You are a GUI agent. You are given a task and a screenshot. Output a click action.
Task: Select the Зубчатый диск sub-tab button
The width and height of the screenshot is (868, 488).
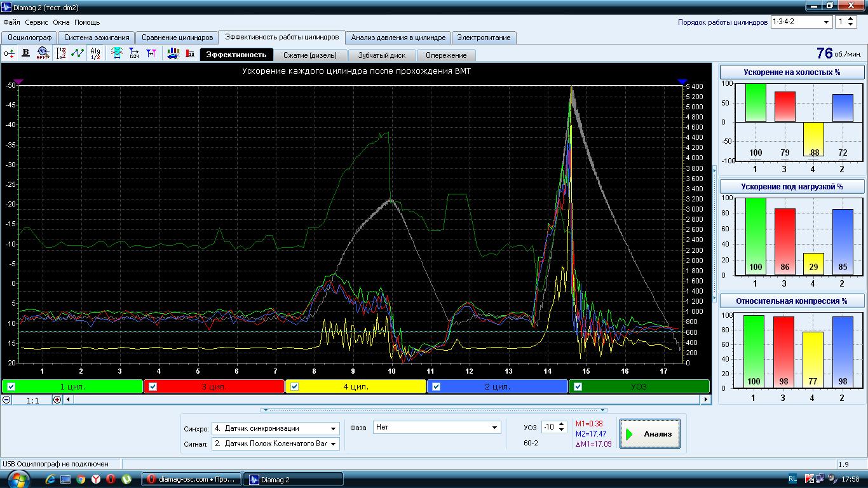381,55
